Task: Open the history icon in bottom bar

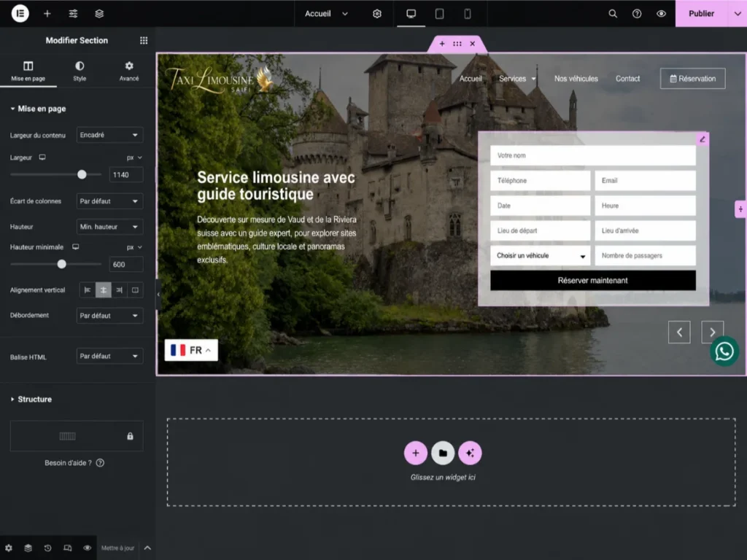Action: pyautogui.click(x=47, y=548)
